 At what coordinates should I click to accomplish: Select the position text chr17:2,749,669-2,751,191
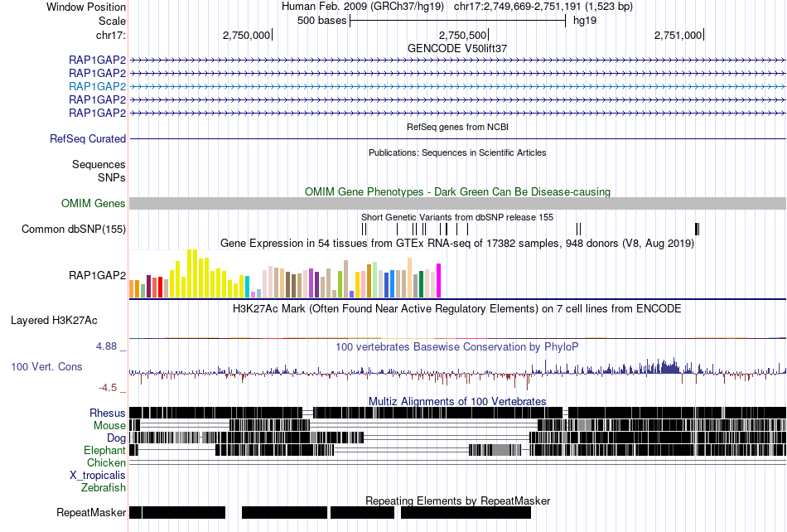coord(517,7)
